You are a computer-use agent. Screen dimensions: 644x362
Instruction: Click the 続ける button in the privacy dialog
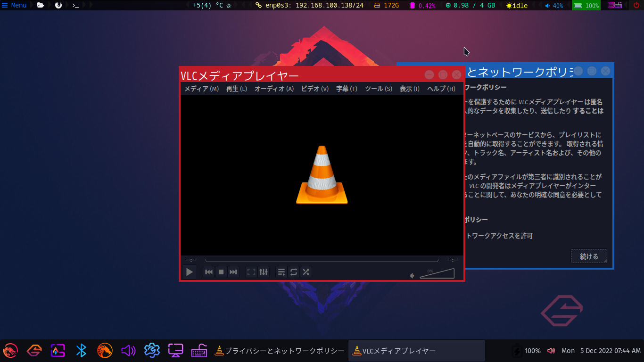[x=589, y=256]
